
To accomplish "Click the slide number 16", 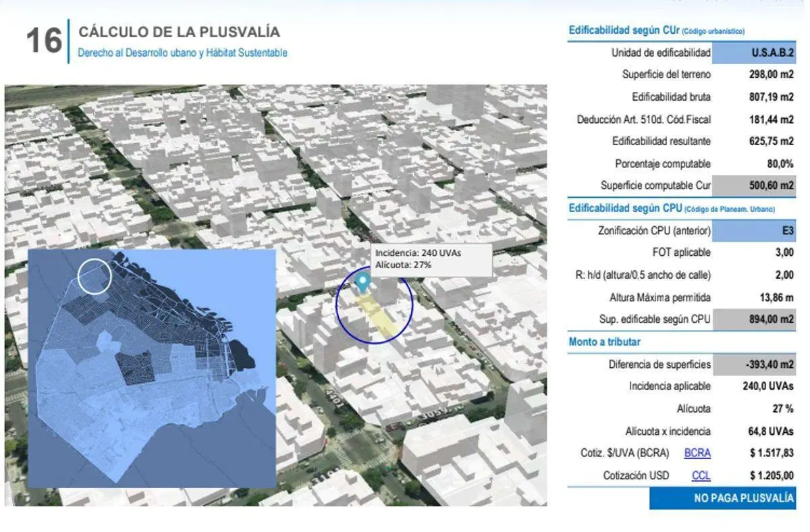I will click(44, 41).
